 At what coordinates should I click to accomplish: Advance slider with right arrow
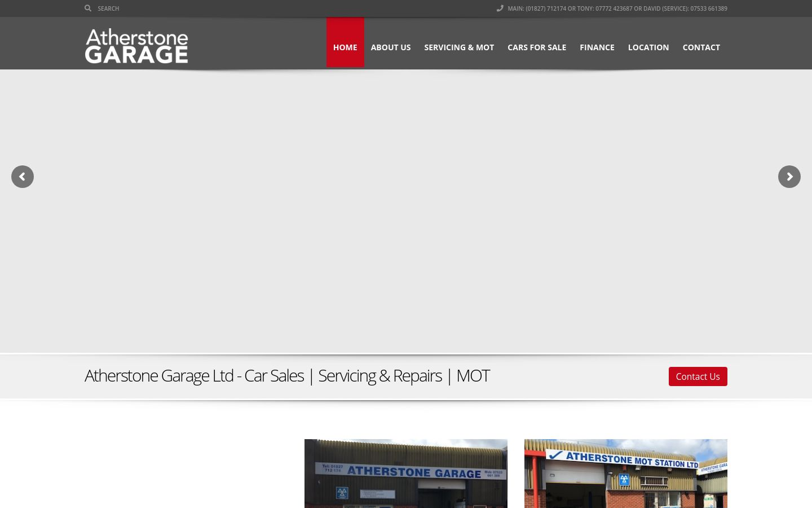point(789,177)
